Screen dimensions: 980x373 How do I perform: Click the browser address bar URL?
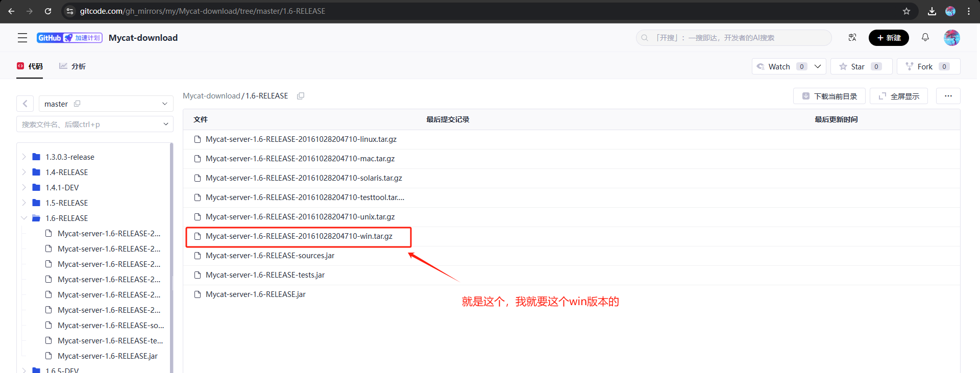click(203, 11)
